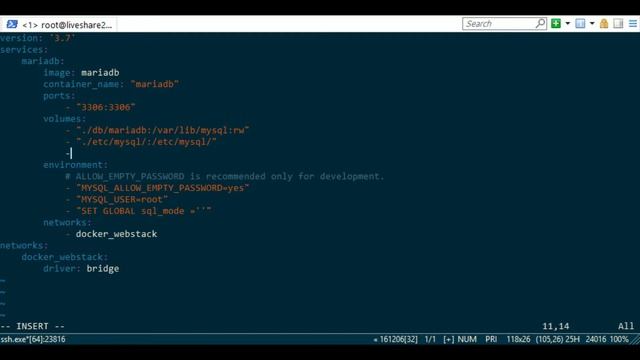This screenshot has height=360, width=640.
Task: Open the new console dropdown arrow
Action: (567, 24)
